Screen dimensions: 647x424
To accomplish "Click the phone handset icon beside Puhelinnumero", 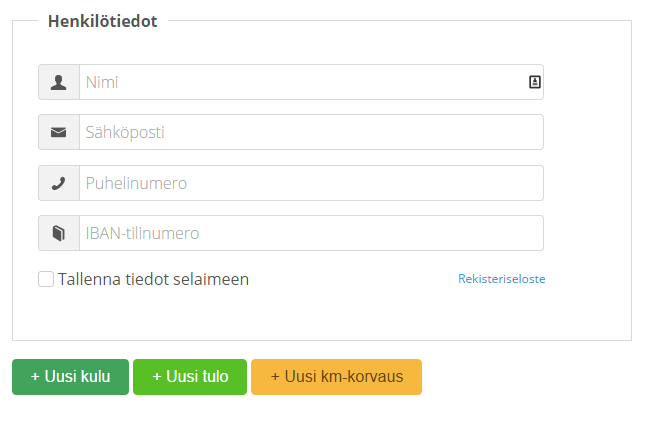I will [x=59, y=183].
